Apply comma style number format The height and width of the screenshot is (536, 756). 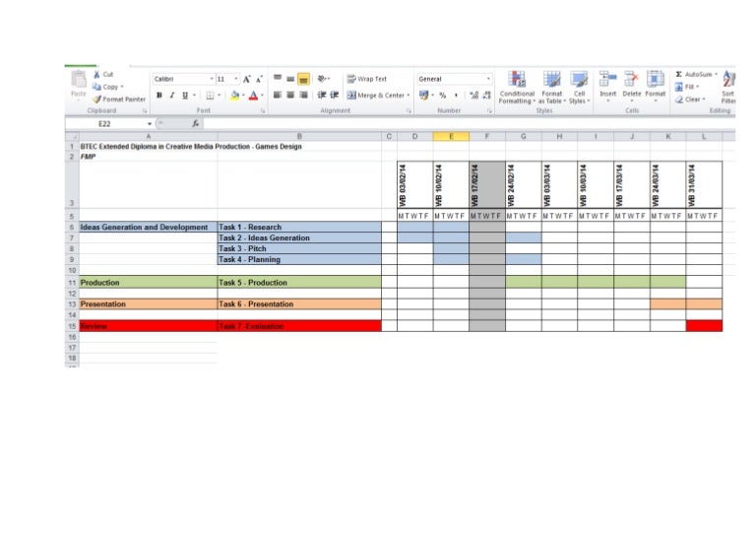[x=456, y=95]
